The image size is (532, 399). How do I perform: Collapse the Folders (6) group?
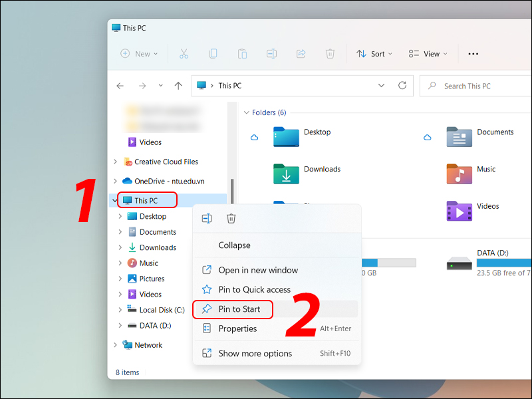246,113
